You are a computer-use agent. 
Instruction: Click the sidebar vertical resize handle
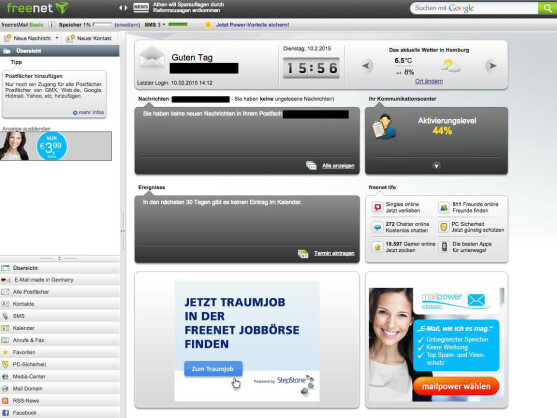pyautogui.click(x=59, y=258)
